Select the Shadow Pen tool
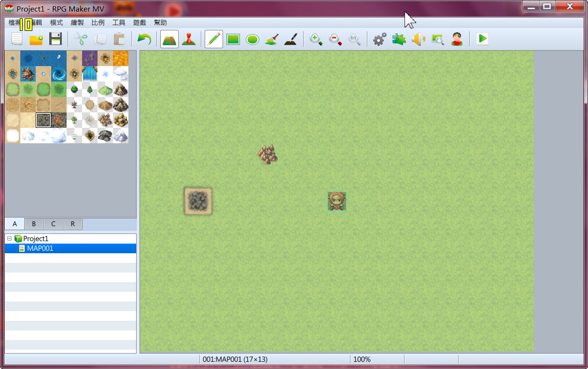The image size is (588, 369). click(x=291, y=39)
